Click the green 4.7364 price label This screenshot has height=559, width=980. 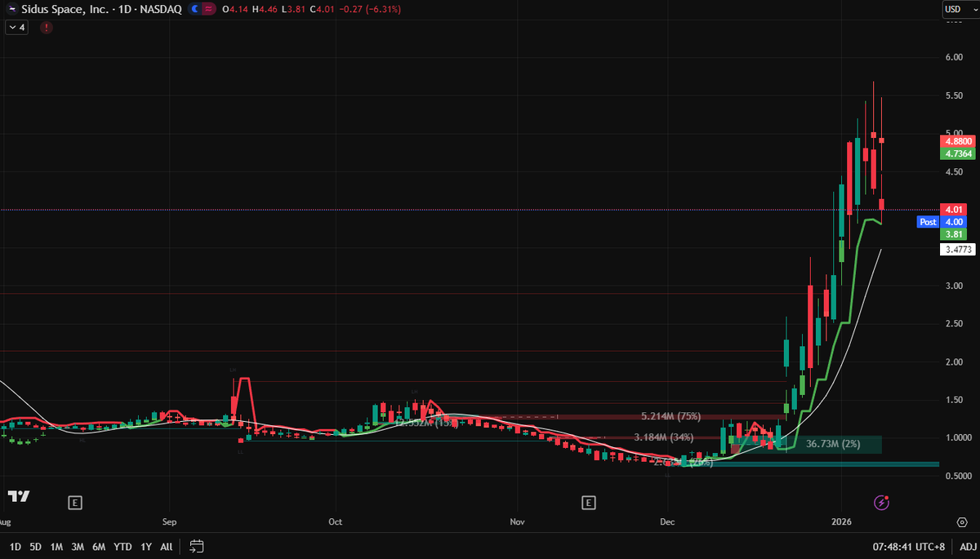pos(958,153)
